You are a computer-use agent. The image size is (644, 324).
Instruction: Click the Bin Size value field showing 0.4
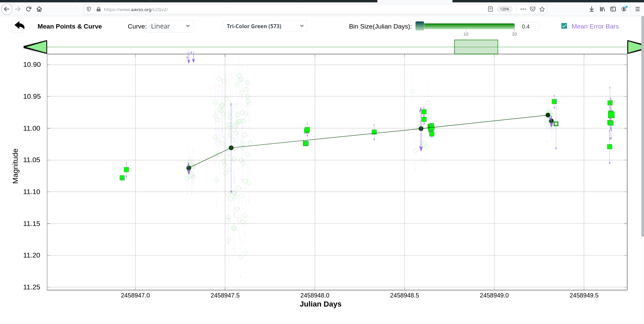click(x=530, y=27)
